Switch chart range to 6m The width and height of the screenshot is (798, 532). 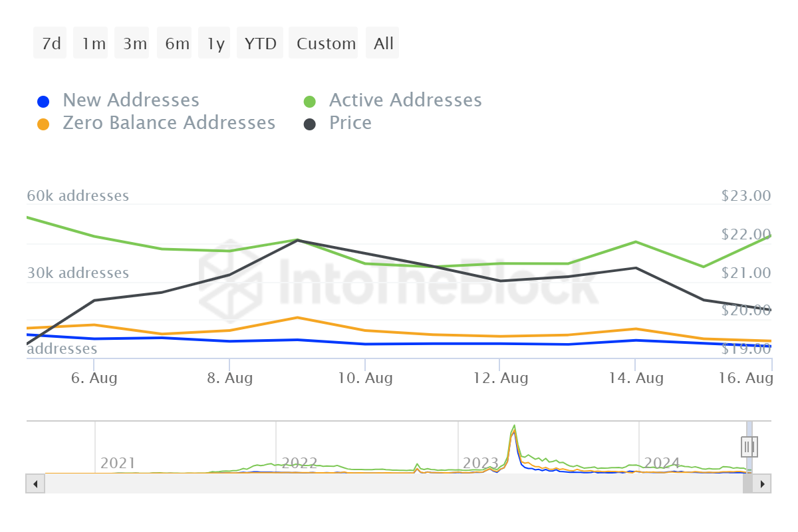tap(177, 43)
